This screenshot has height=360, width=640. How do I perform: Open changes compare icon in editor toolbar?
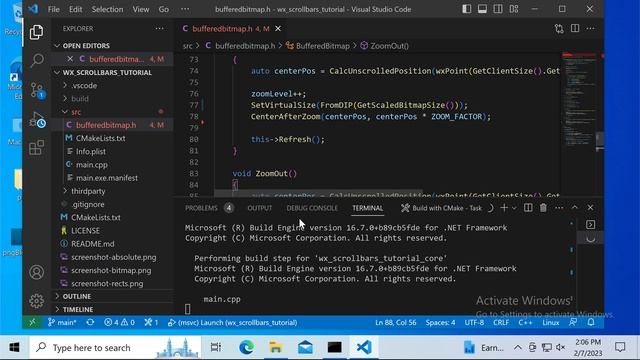pyautogui.click(x=559, y=29)
